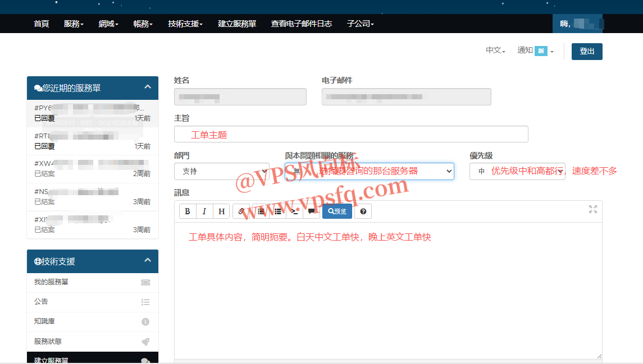Expand message editor to fullscreen
Image resolution: width=643 pixels, height=364 pixels.
tap(592, 209)
